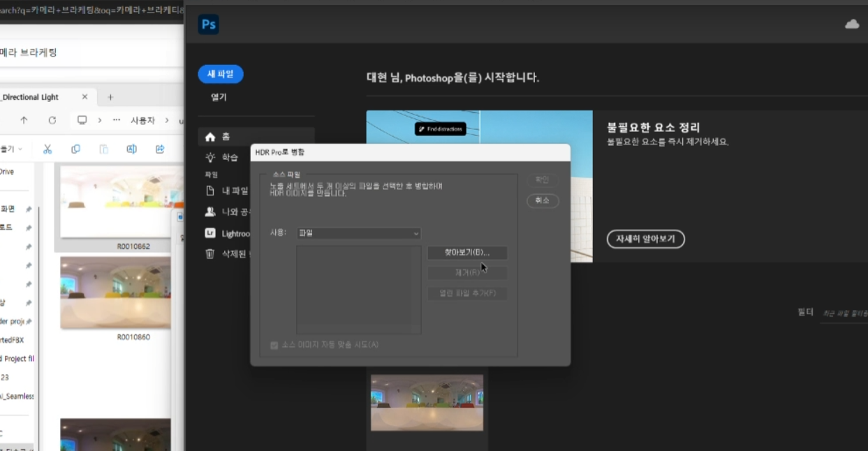
Task: Go to 홈 in the Photoshop sidebar
Action: coord(256,137)
